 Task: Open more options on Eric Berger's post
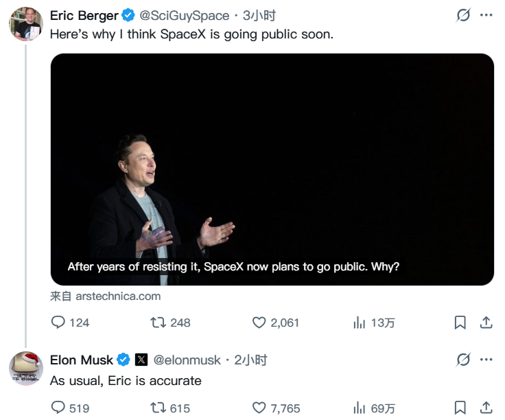coord(486,15)
